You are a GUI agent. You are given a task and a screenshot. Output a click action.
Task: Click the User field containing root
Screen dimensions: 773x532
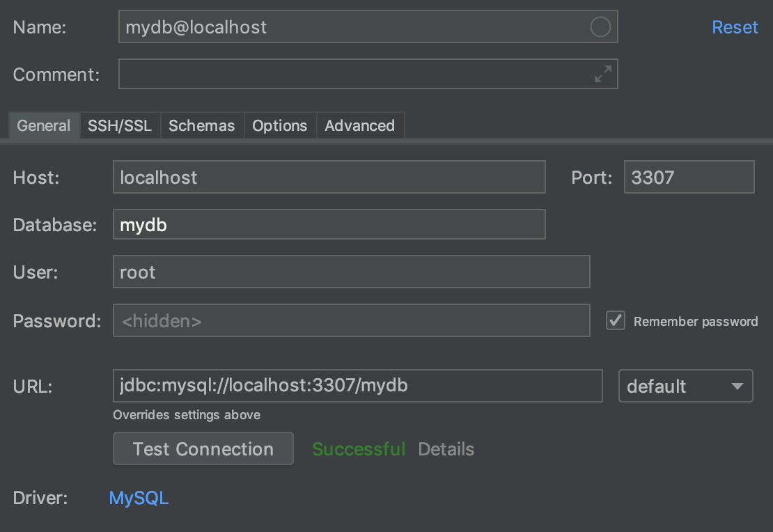[351, 272]
